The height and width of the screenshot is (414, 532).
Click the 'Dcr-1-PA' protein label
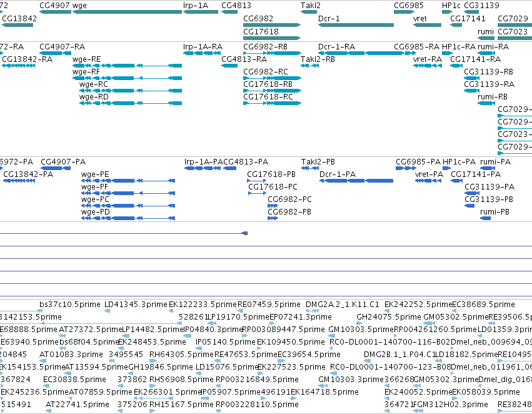[337, 174]
